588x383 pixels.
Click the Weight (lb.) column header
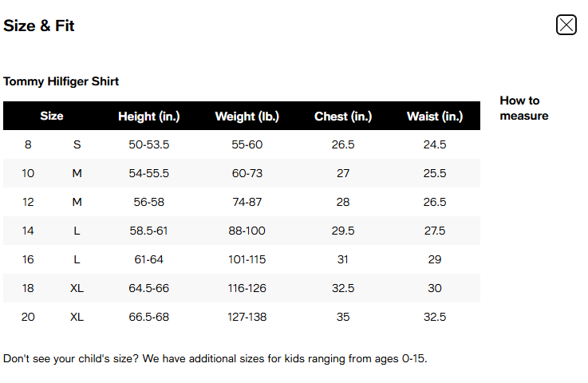click(x=247, y=116)
